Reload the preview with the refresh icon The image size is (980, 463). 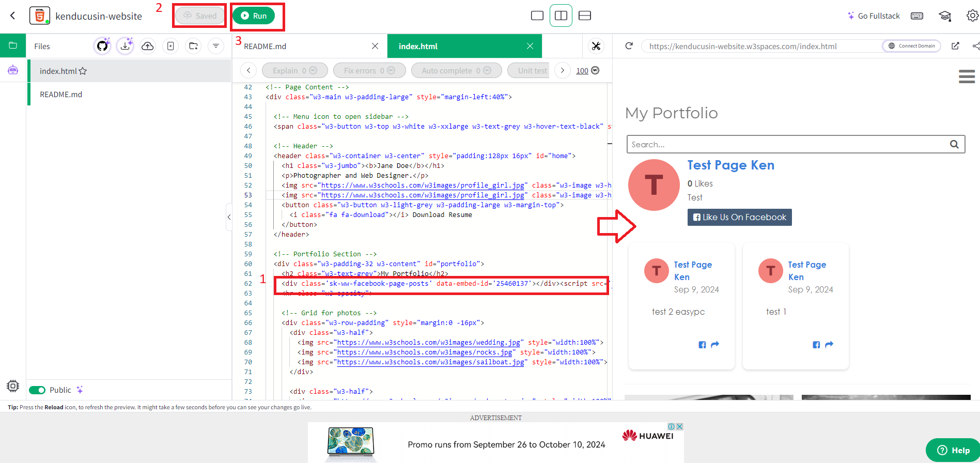click(x=629, y=46)
